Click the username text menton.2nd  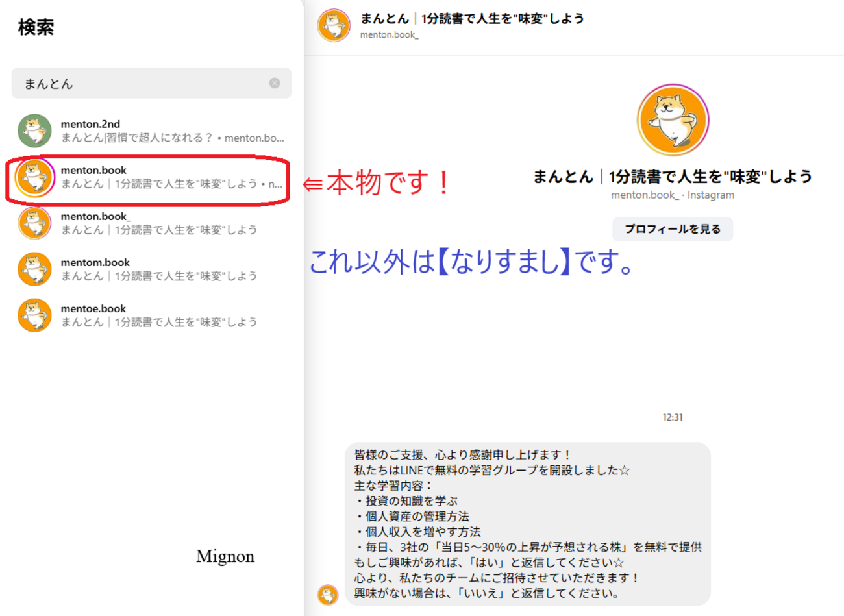click(x=90, y=124)
